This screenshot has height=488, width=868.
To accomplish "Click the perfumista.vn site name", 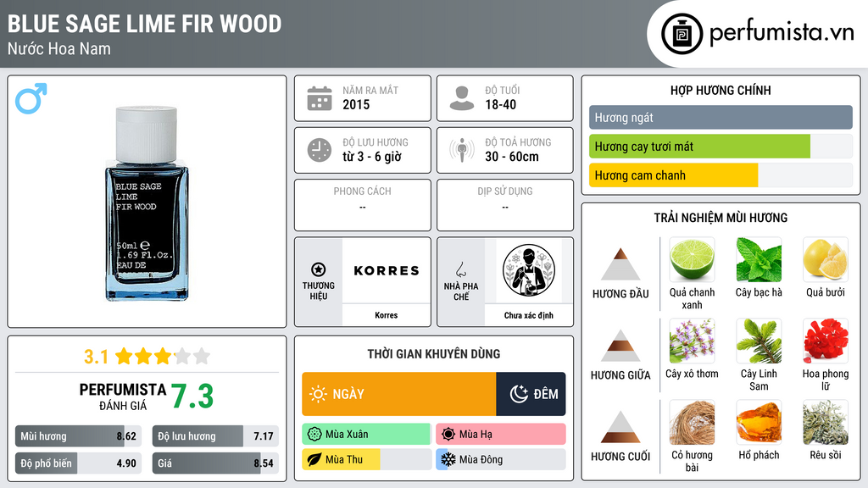I will (x=782, y=33).
